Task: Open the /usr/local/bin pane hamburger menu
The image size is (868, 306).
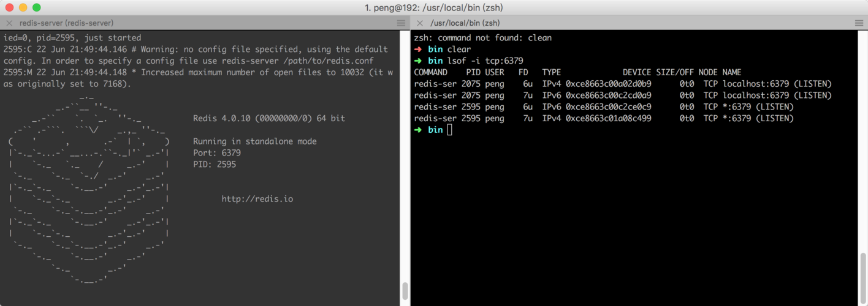Action: click(x=859, y=23)
